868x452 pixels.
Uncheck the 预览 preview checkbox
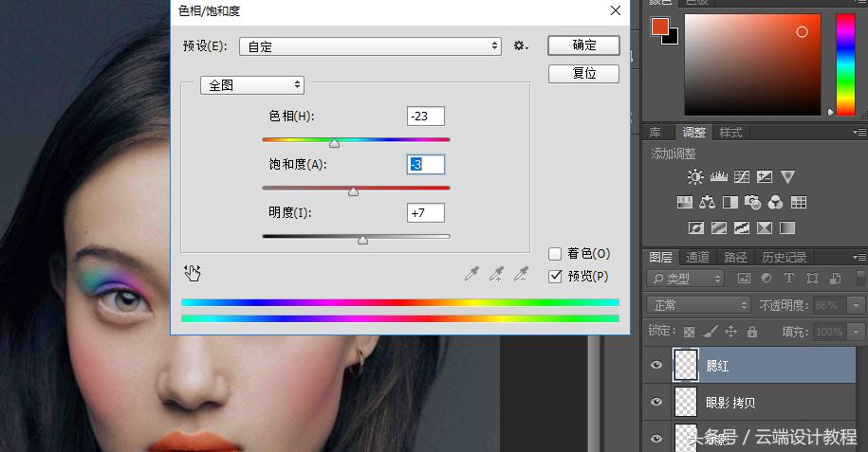(x=555, y=276)
